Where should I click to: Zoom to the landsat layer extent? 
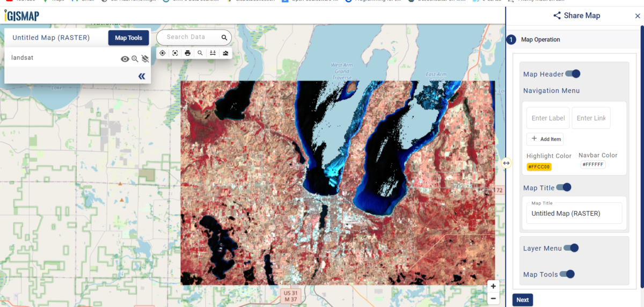click(x=135, y=59)
